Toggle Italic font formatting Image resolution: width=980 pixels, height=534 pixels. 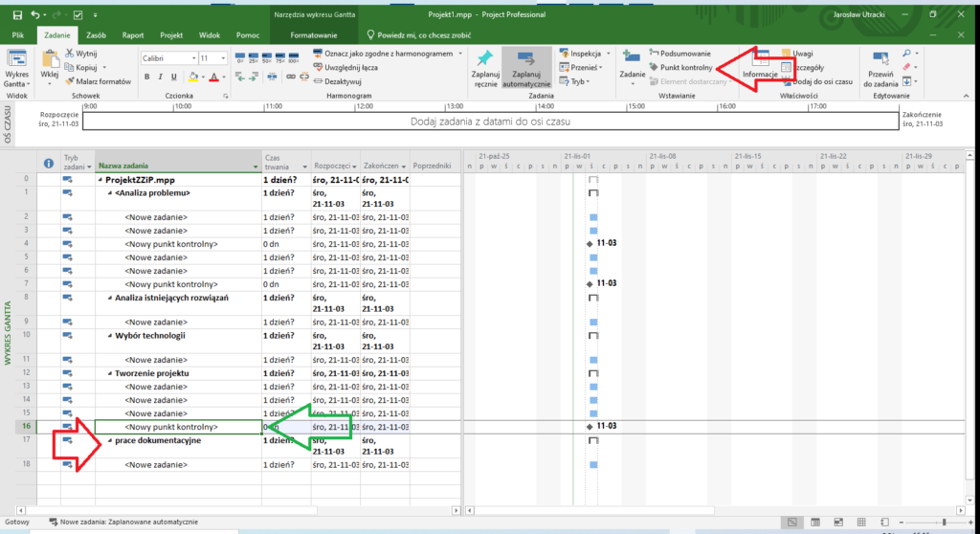click(162, 77)
